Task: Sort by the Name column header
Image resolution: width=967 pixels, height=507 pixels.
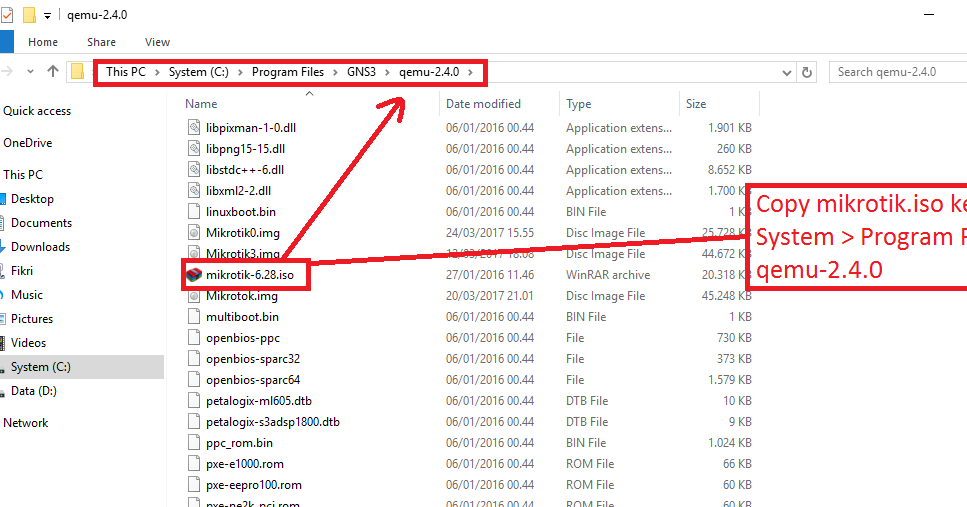Action: point(201,104)
